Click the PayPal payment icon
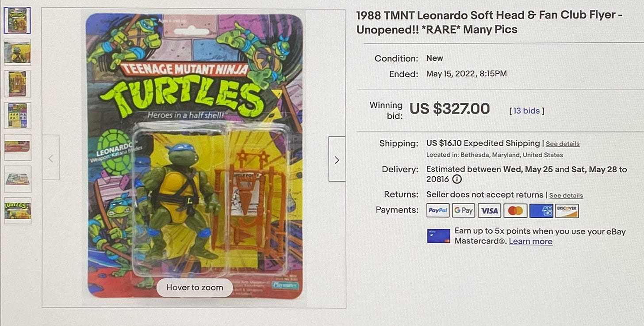 click(438, 211)
